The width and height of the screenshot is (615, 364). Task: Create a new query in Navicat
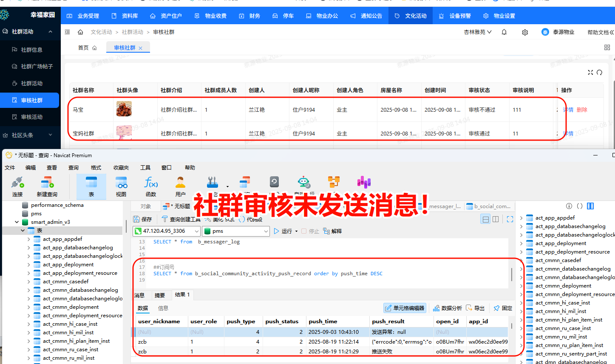coord(47,186)
